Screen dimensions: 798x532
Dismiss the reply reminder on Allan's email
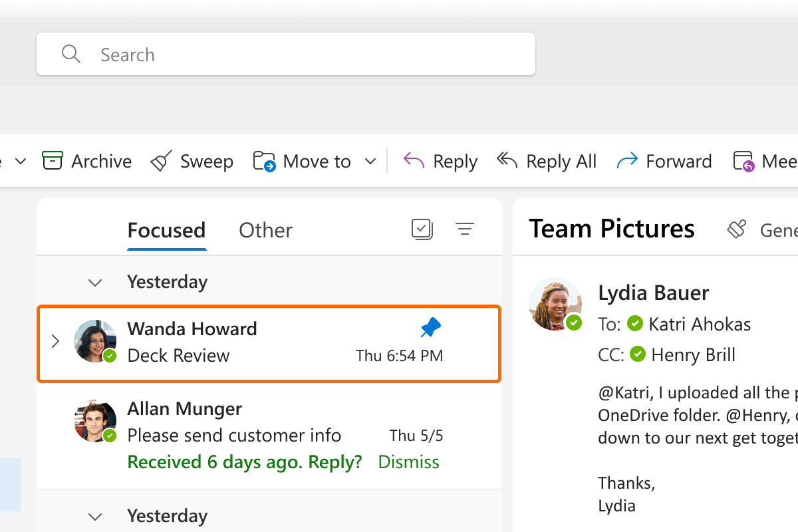tap(408, 462)
